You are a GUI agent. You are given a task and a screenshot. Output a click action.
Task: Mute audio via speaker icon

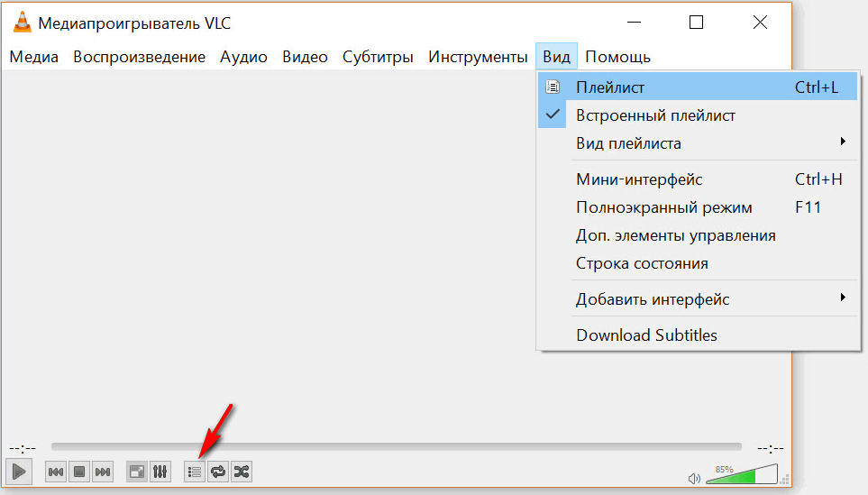point(694,478)
